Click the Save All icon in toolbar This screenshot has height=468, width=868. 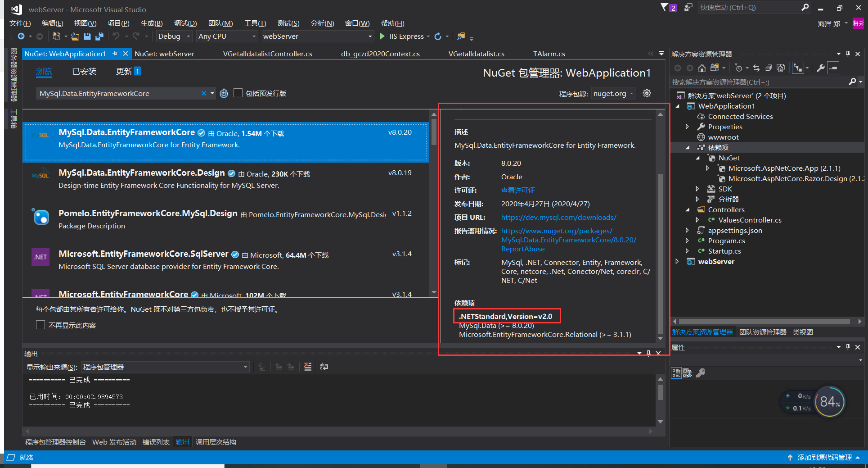point(99,36)
